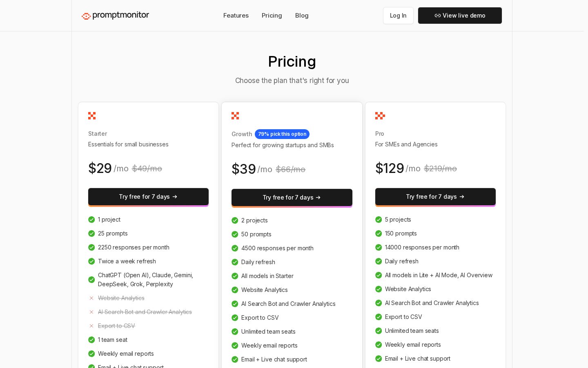The width and height of the screenshot is (588, 368).
Task: Click check icon beside 4500 responses per month
Action: pos(235,248)
